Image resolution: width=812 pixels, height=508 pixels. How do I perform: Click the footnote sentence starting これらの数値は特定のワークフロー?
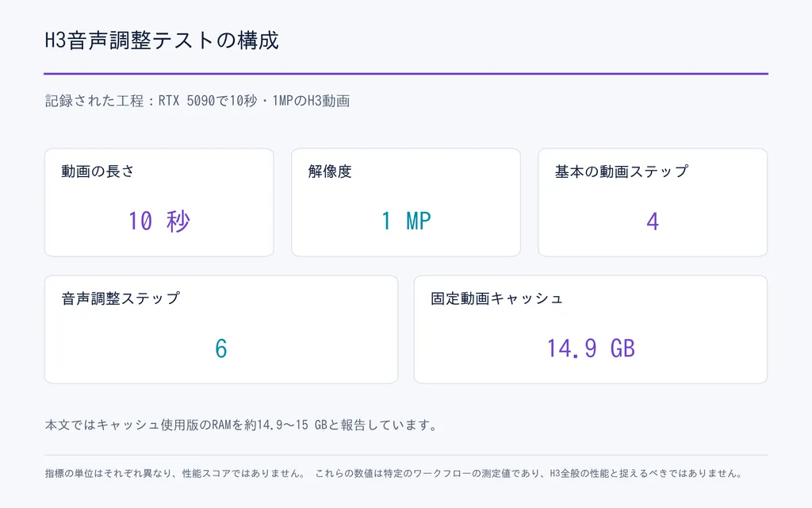530,473
